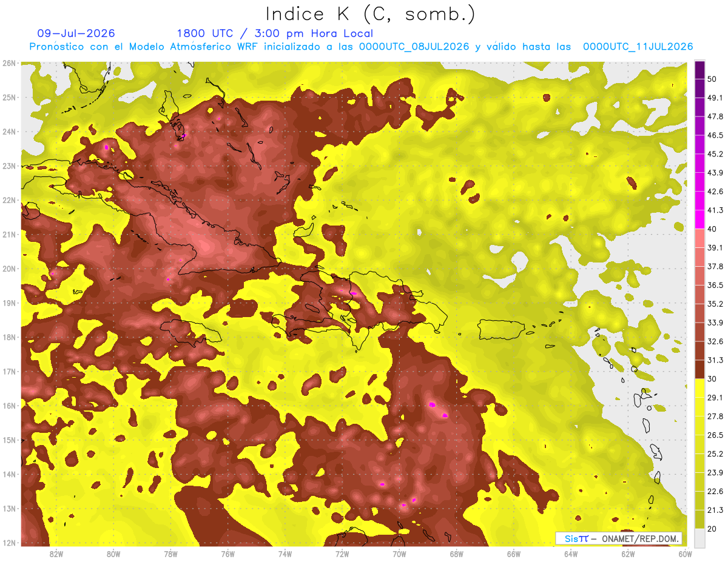The width and height of the screenshot is (728, 562).
Task: Click legend value '26.5'
Action: click(715, 435)
